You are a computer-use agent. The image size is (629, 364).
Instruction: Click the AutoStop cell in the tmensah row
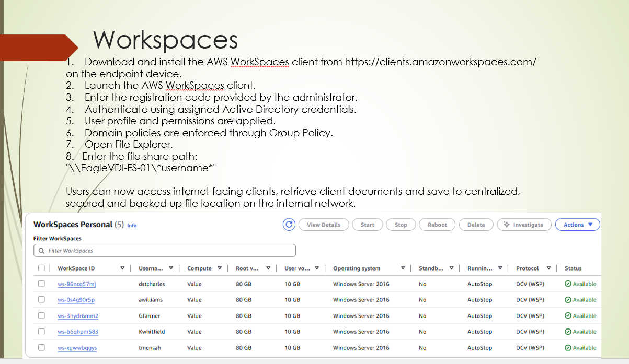[479, 348]
